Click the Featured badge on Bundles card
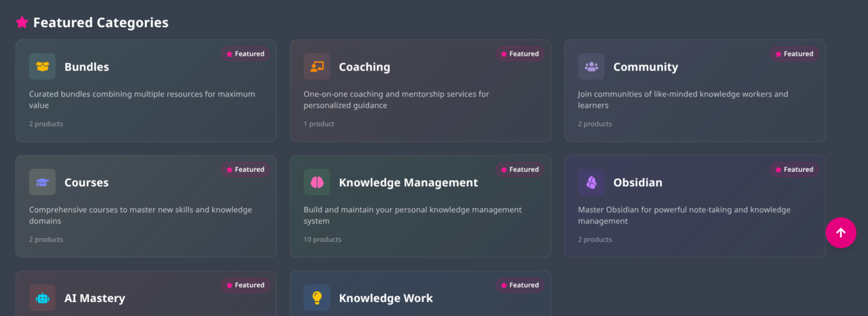868x316 pixels. click(246, 54)
